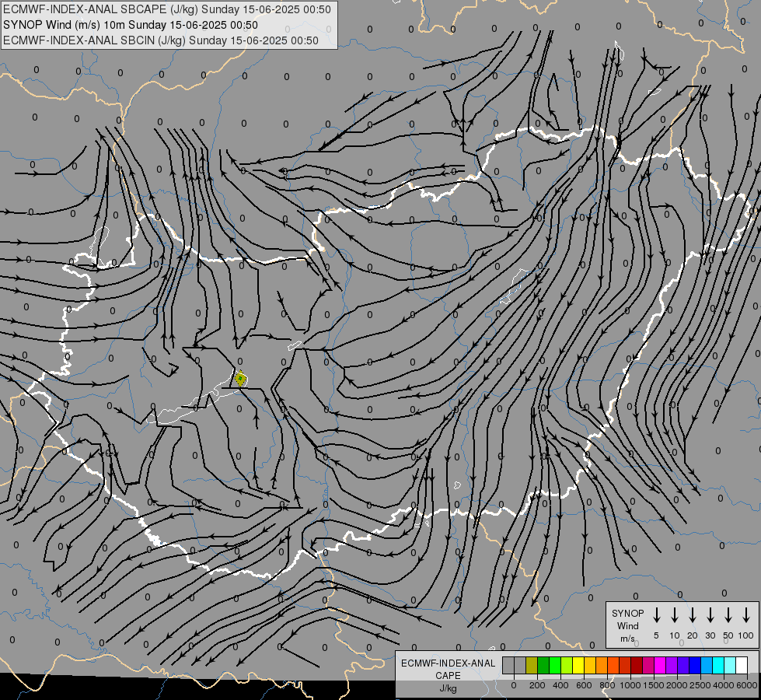This screenshot has height=700, width=761.
Task: Click the 10 m/s wind arrow in legend
Action: (675, 615)
